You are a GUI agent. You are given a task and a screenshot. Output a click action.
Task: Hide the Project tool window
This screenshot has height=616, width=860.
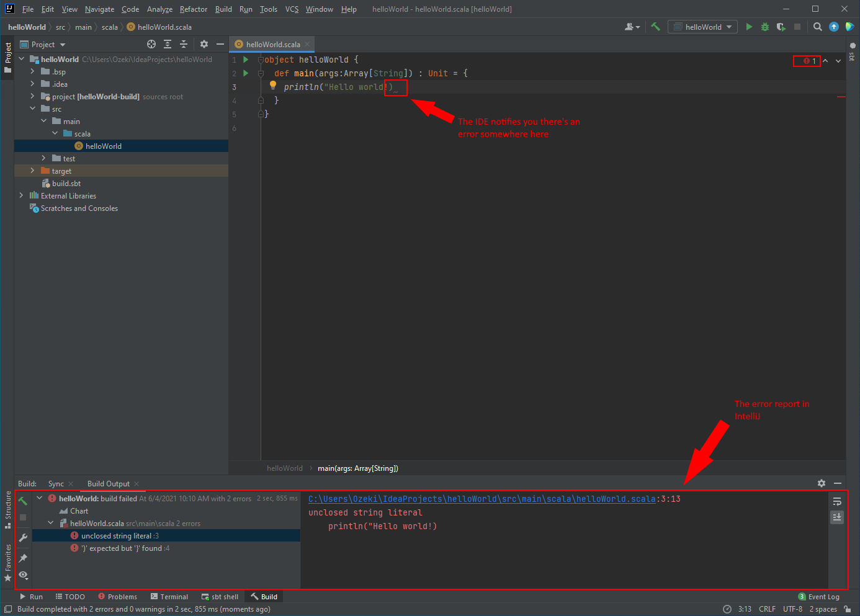tap(220, 44)
